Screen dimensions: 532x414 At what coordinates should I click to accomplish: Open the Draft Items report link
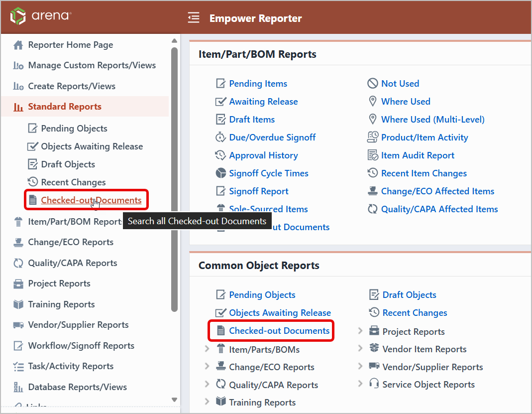coord(252,120)
